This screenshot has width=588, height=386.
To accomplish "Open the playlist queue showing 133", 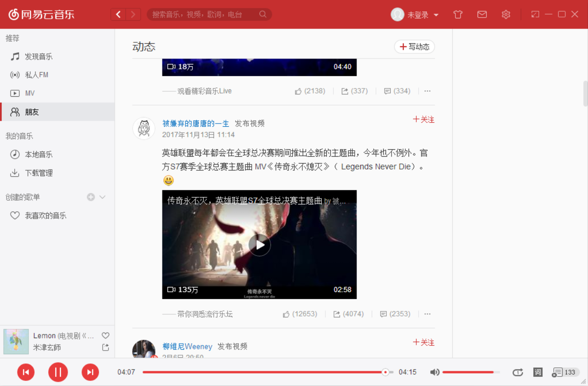I will 565,372.
